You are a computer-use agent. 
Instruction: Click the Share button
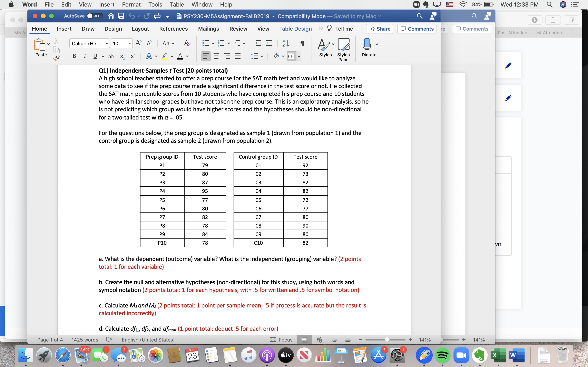coord(380,29)
